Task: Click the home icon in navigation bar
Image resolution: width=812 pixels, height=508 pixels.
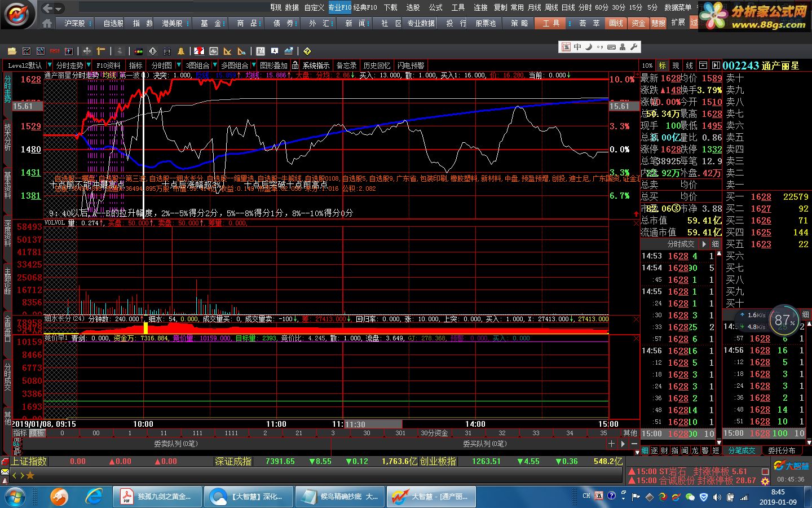Action: tap(47, 23)
